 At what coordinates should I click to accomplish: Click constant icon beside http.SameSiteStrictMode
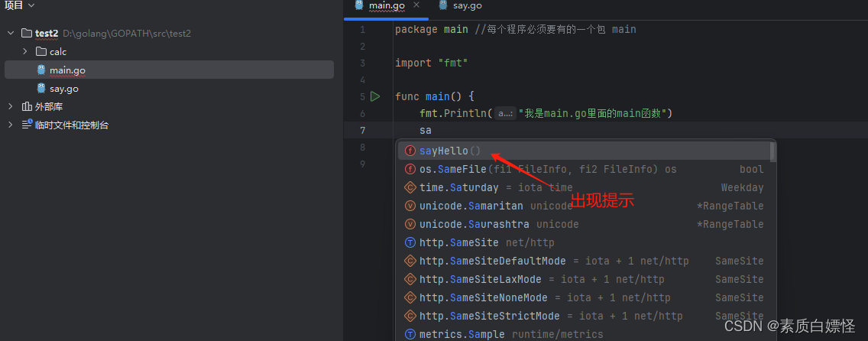[410, 316]
